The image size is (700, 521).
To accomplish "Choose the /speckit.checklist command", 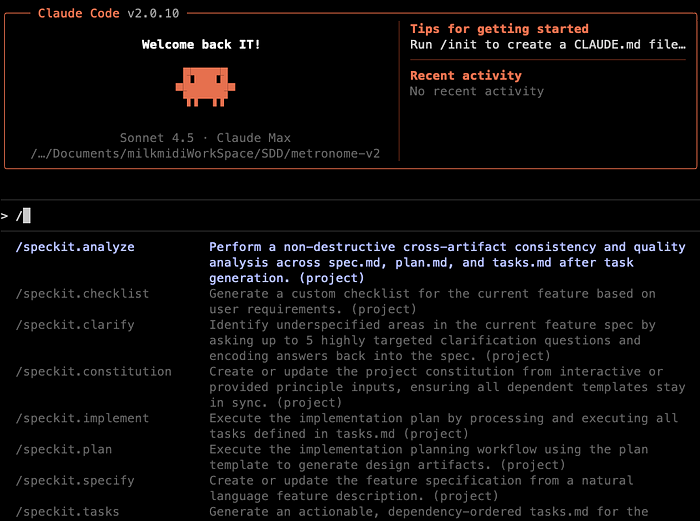I will 82,293.
